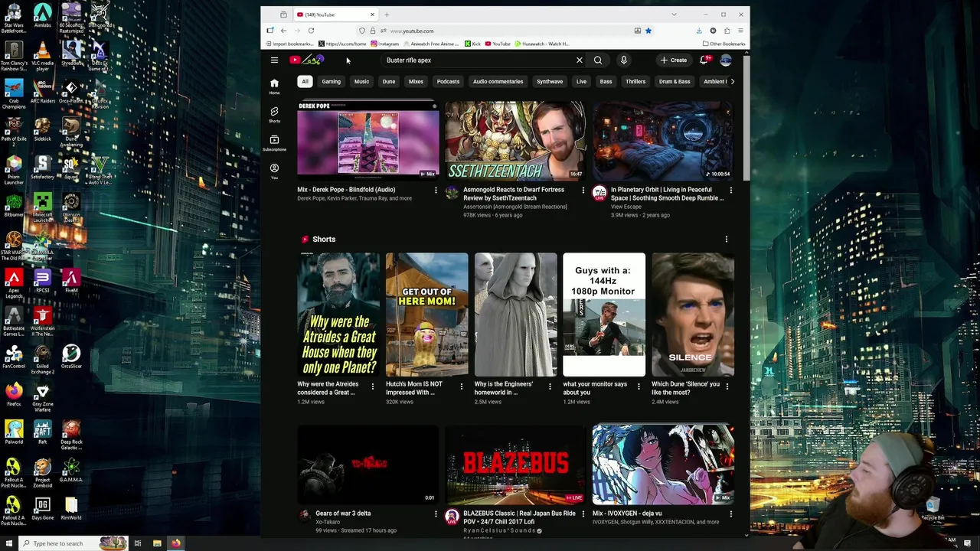980x551 pixels.
Task: Toggle the bookmark star in the address bar
Action: pos(648,31)
